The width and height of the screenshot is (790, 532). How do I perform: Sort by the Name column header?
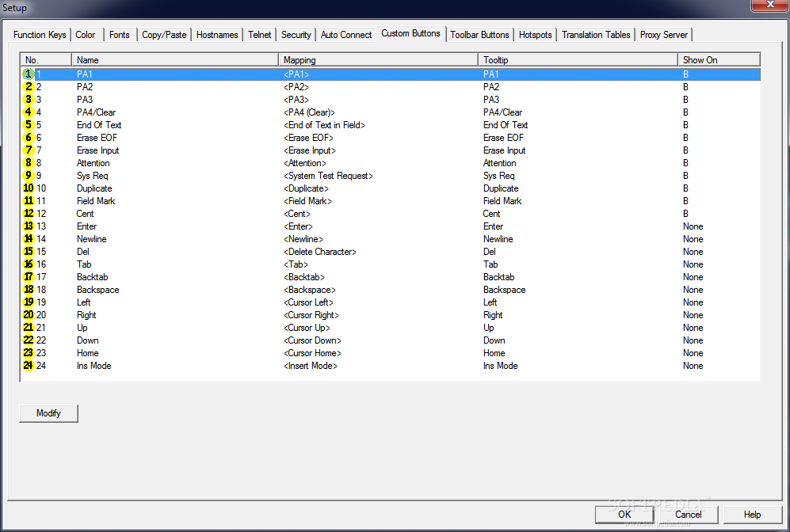click(175, 60)
